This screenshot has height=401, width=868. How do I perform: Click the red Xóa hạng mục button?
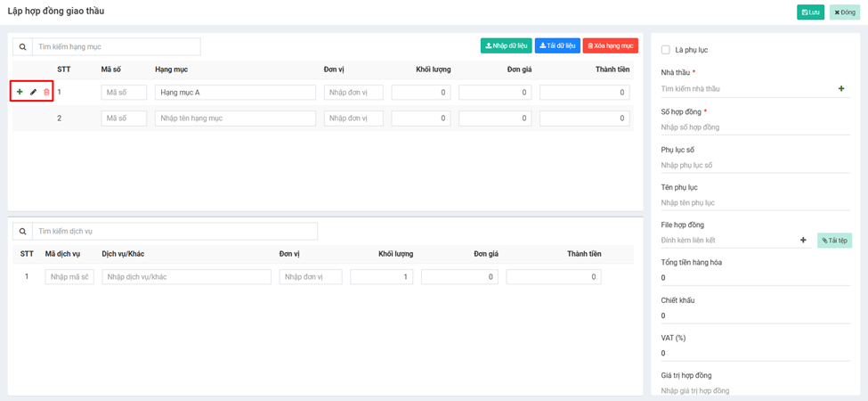(610, 45)
